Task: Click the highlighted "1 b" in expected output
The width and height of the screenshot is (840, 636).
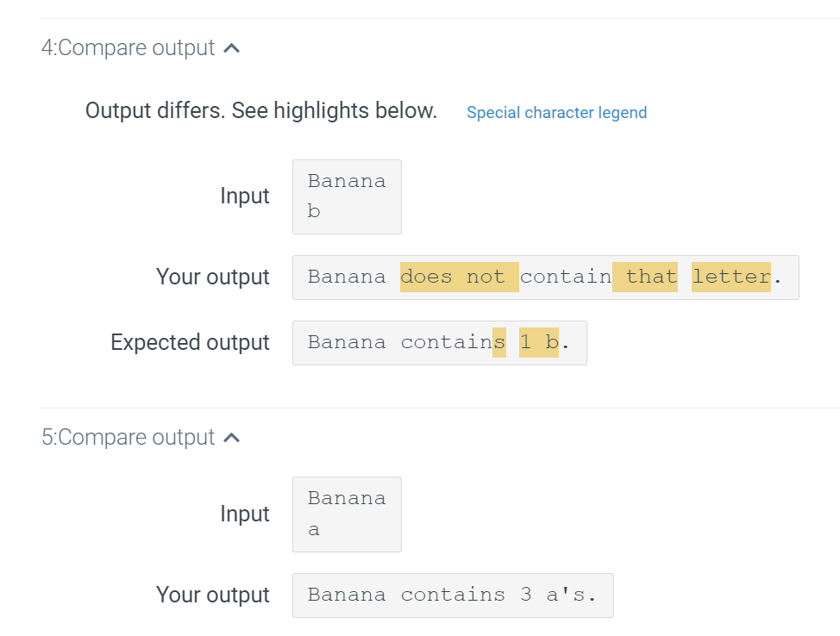Action: 539,343
